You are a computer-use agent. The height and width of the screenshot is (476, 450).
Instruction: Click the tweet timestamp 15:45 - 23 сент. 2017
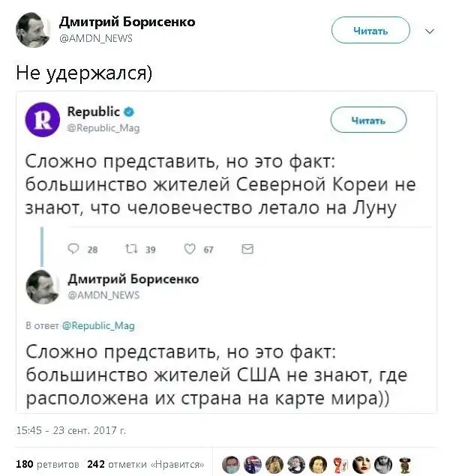[x=70, y=430]
